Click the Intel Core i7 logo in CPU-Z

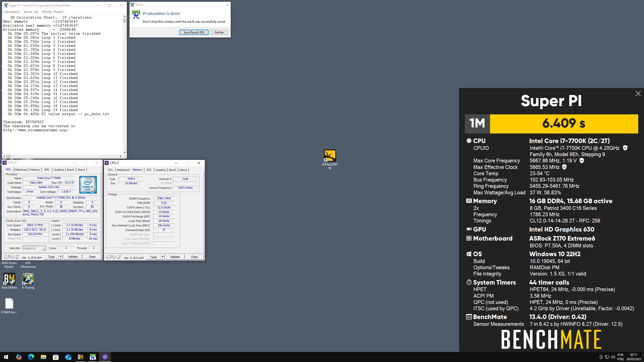(88, 185)
